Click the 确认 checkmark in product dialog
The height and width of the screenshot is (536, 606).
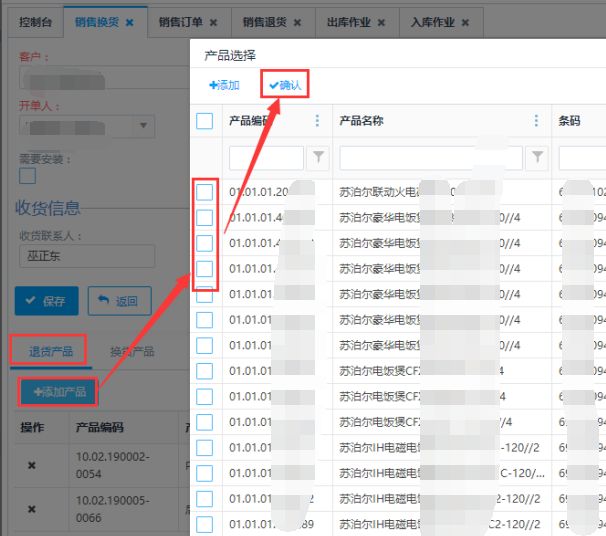point(273,86)
